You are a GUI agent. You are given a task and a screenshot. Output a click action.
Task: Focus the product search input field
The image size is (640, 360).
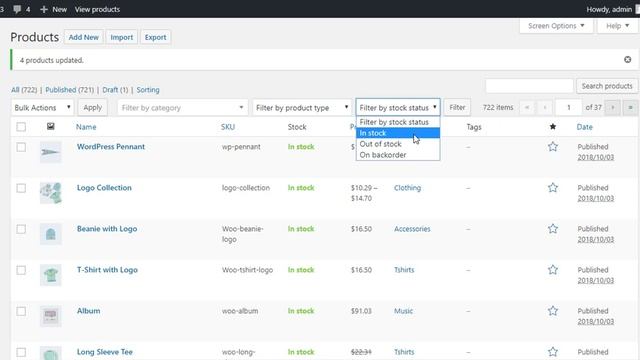pos(529,86)
